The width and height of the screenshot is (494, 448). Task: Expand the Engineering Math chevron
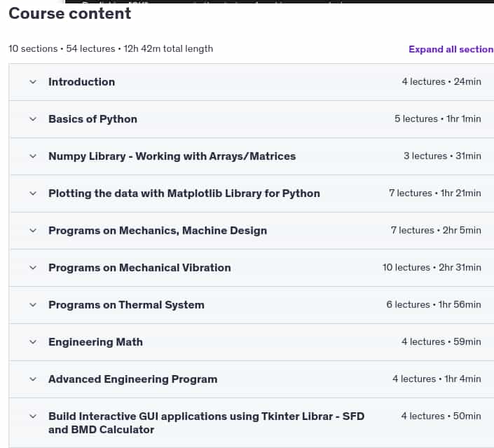[x=33, y=342]
